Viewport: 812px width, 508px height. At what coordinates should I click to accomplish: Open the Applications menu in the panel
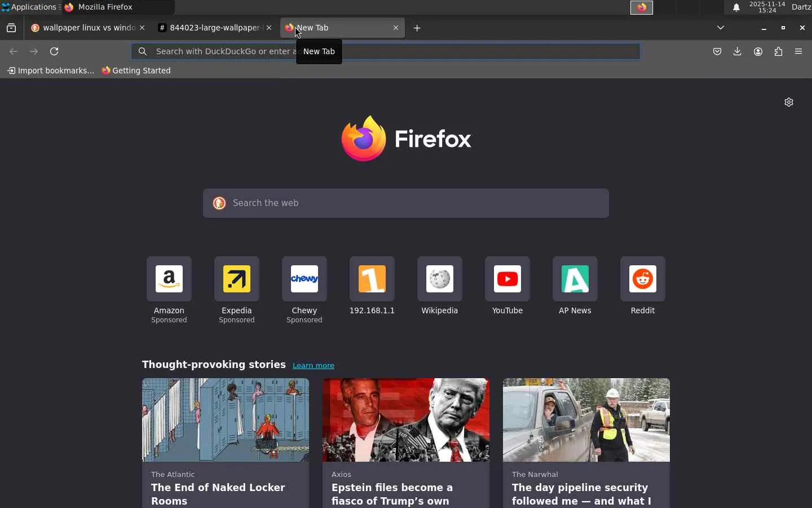tap(29, 7)
